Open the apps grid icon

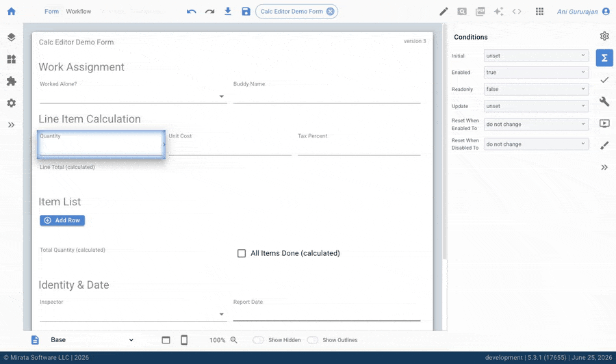(x=540, y=12)
